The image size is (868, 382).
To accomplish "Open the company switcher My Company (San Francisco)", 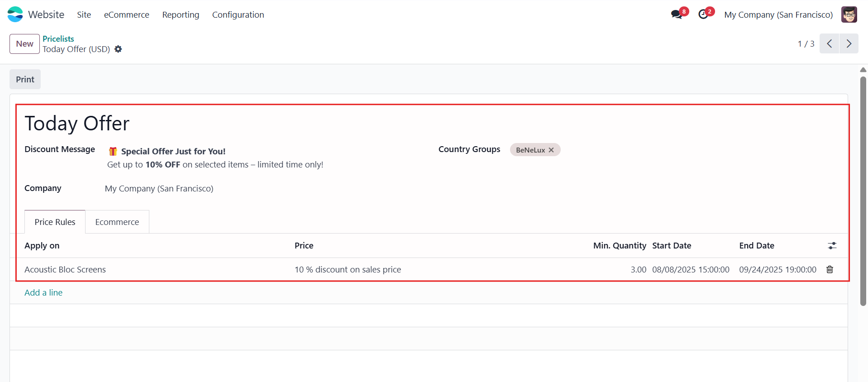I will point(778,14).
